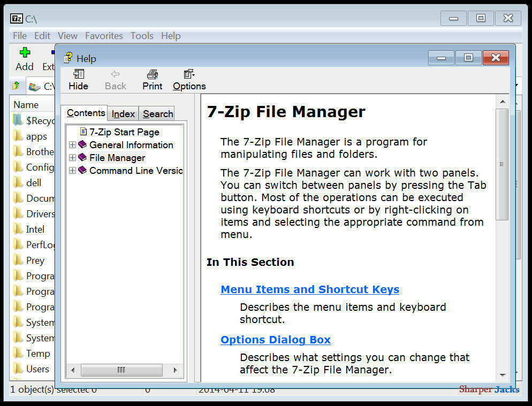532x406 pixels.
Task: Click the File Manager book icon
Action: click(82, 157)
